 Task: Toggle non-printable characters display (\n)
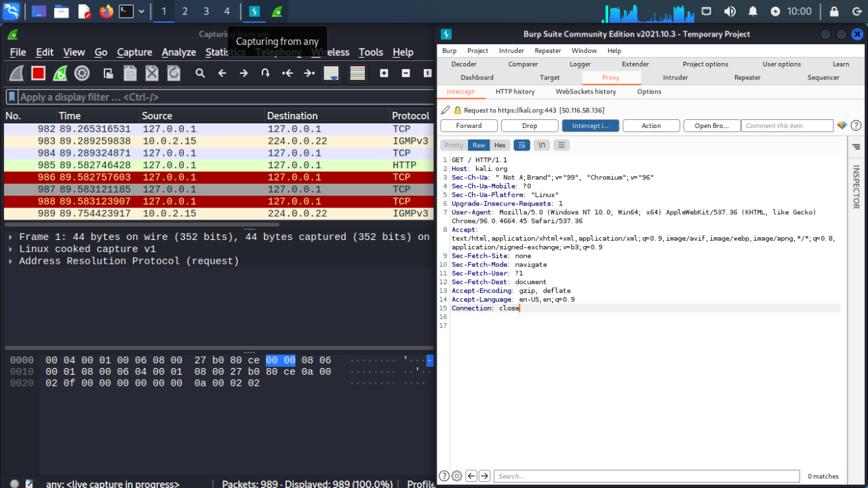[541, 145]
